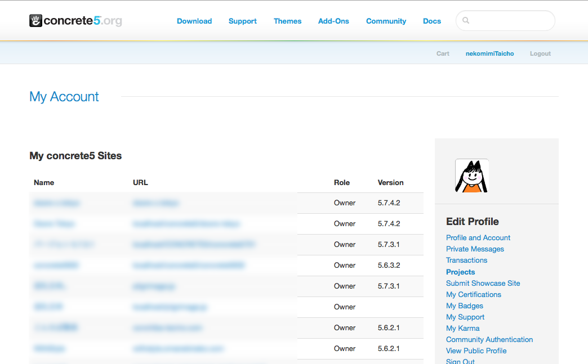Image resolution: width=588 pixels, height=364 pixels.
Task: Click the Name column header
Action: point(44,182)
